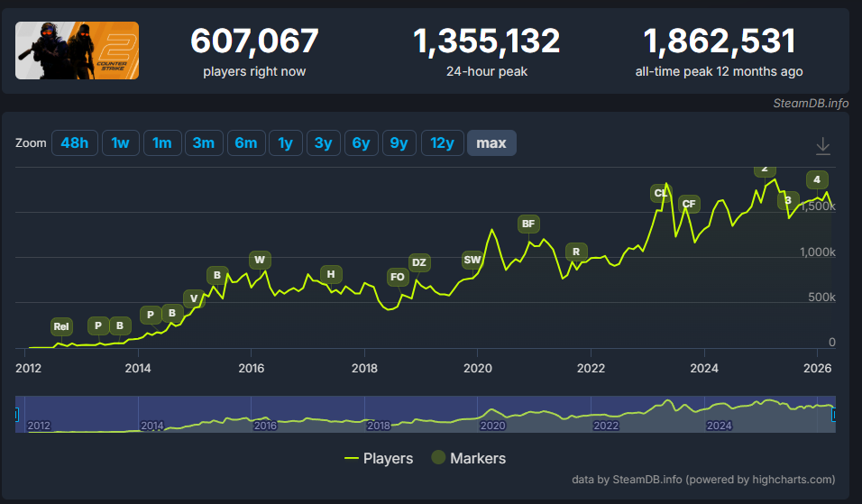Click the chart download icon
This screenshot has height=504, width=862.
click(x=822, y=146)
